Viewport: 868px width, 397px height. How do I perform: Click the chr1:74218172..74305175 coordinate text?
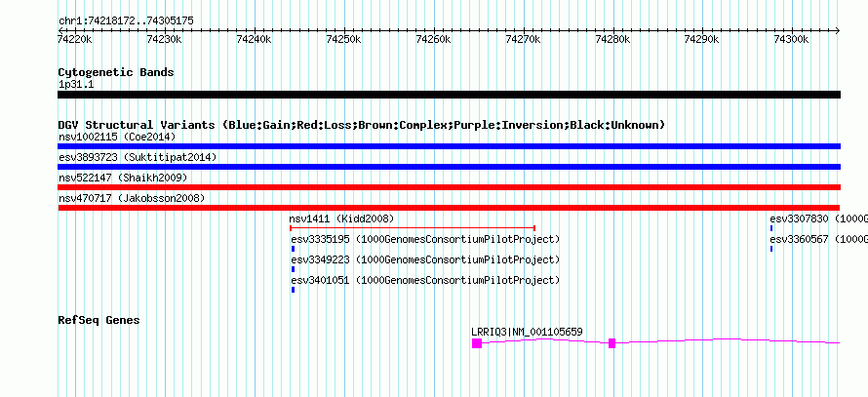click(126, 21)
